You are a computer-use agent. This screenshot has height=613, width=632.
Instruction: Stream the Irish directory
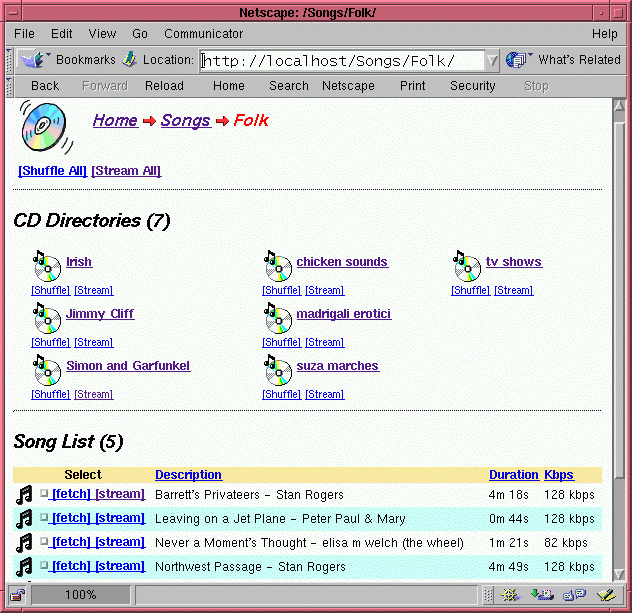[94, 291]
